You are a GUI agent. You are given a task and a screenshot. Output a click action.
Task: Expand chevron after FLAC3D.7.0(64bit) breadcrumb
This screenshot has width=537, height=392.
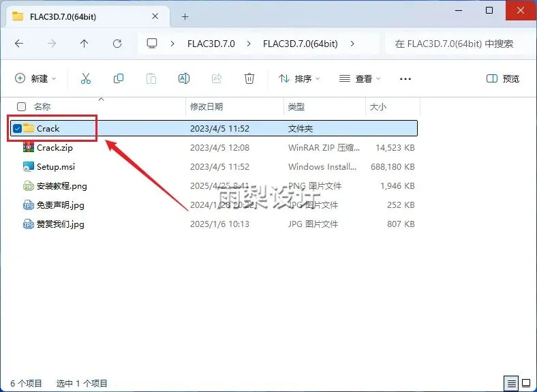coord(352,44)
